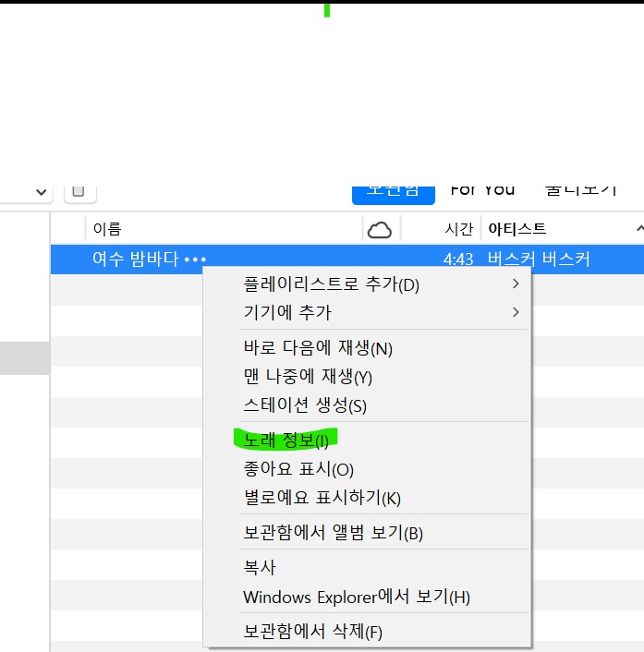Toggle the 아티스트 sort direction arrow

click(x=639, y=228)
